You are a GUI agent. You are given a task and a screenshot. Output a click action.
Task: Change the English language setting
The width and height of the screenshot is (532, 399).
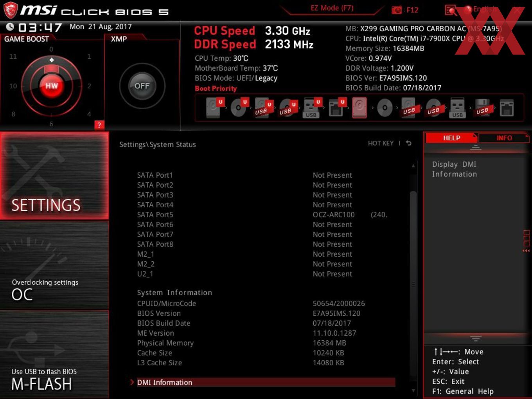485,9
